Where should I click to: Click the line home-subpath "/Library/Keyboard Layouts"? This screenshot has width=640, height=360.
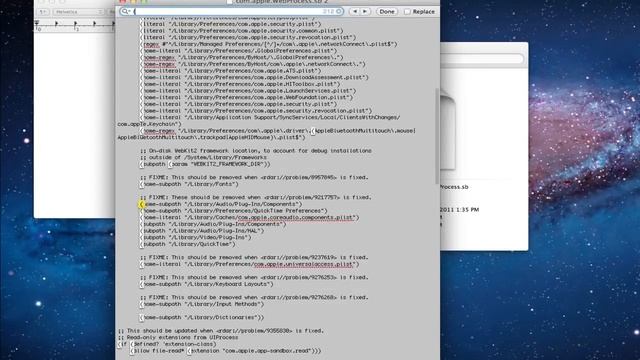click(207, 284)
